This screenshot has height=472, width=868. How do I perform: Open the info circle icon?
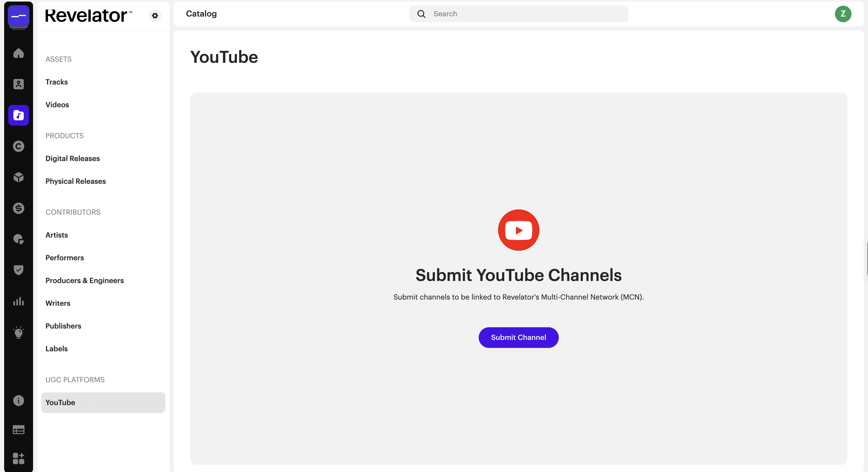pyautogui.click(x=19, y=400)
